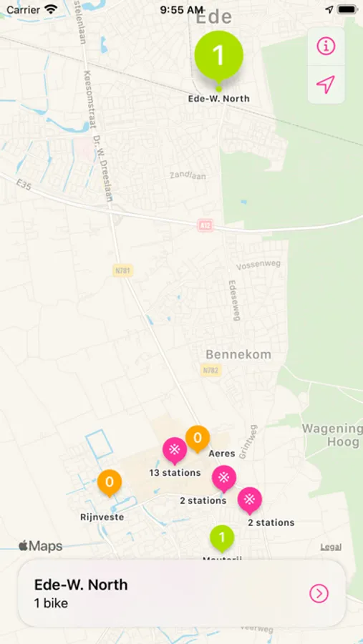Viewport: 363px width, 644px height.
Task: Select the small green pin with 1 bike
Action: (x=222, y=538)
